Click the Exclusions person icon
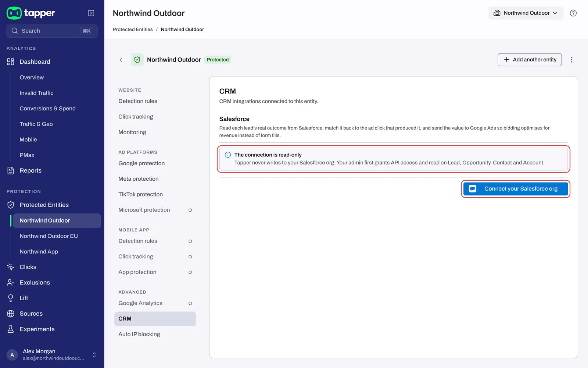Image resolution: width=588 pixels, height=368 pixels. pyautogui.click(x=11, y=283)
